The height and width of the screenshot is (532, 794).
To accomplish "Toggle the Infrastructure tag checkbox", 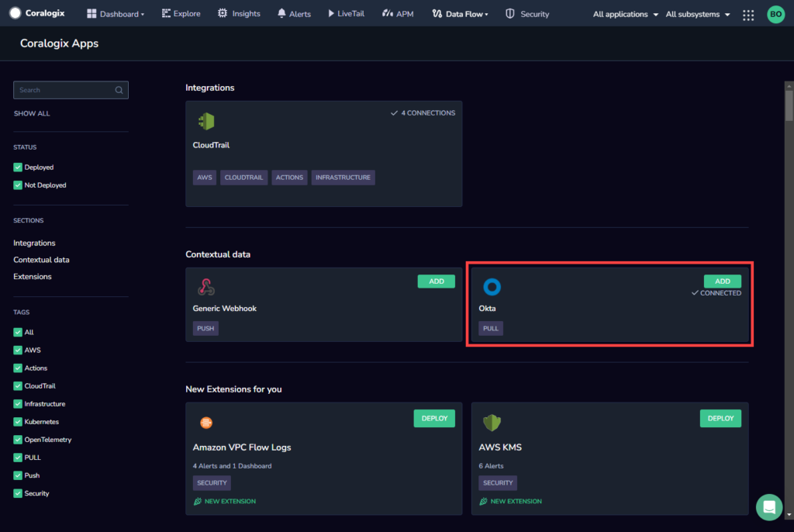I will [18, 404].
